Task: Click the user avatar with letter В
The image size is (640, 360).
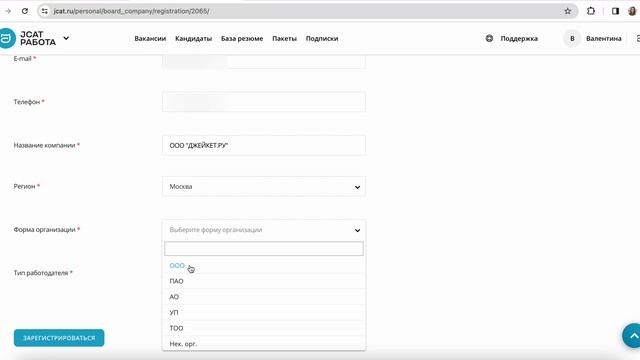Action: coord(572,38)
